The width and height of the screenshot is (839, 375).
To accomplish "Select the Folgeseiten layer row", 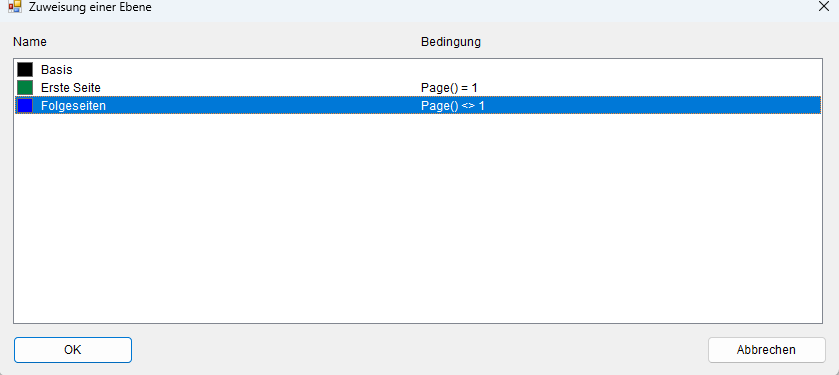I will 418,105.
